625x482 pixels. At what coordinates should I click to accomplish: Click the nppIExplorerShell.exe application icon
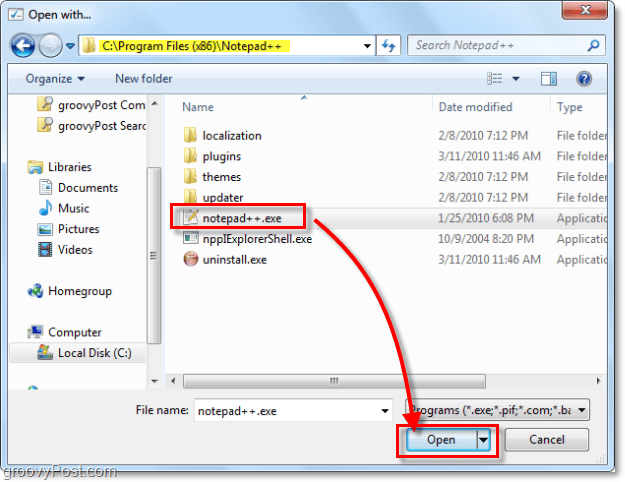point(191,238)
